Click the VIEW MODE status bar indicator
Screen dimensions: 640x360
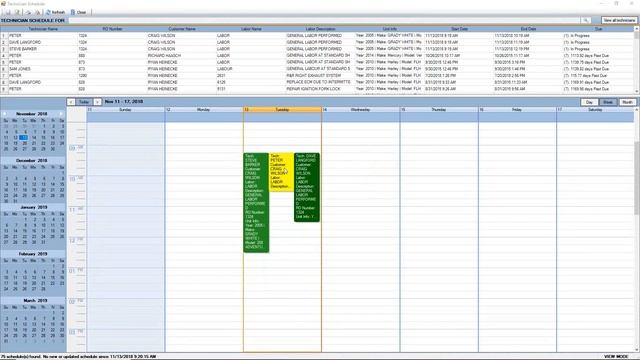coord(616,357)
